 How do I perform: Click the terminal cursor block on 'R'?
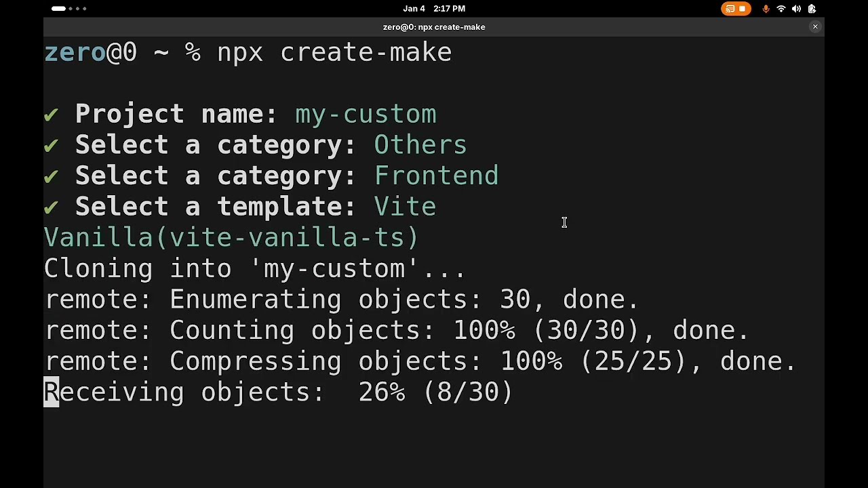click(x=52, y=392)
